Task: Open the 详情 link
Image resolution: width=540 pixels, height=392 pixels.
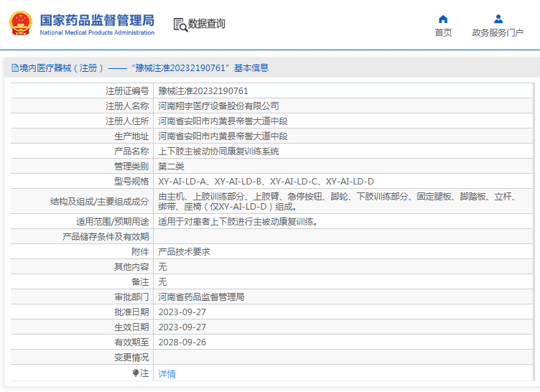Action: [167, 374]
